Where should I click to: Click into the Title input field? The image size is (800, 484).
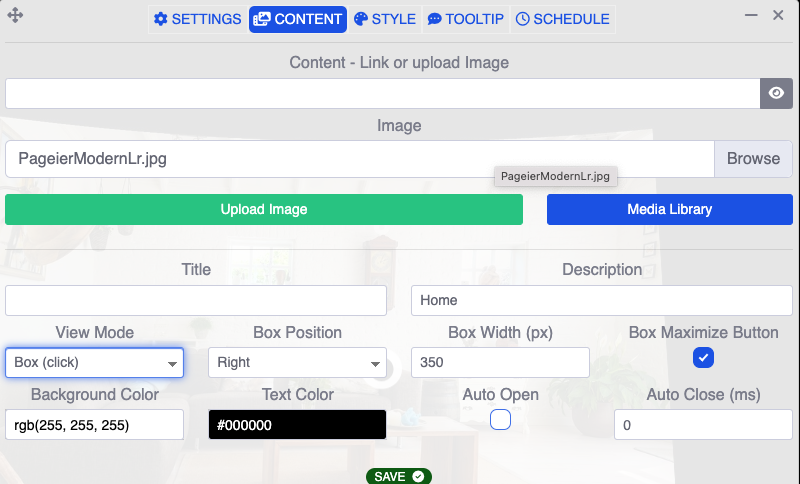pyautogui.click(x=196, y=300)
